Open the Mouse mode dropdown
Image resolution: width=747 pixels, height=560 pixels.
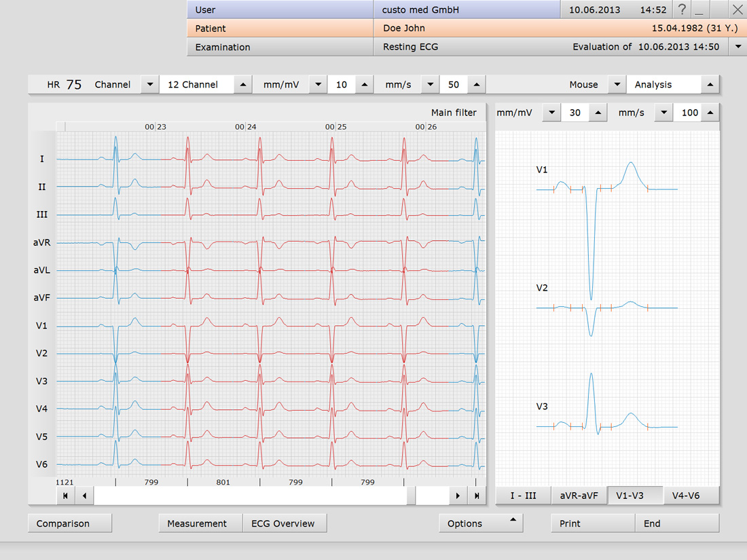point(617,85)
